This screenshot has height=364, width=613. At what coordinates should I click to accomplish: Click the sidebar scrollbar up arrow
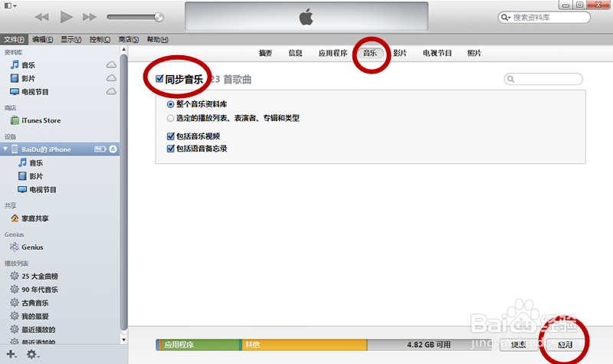point(123,50)
